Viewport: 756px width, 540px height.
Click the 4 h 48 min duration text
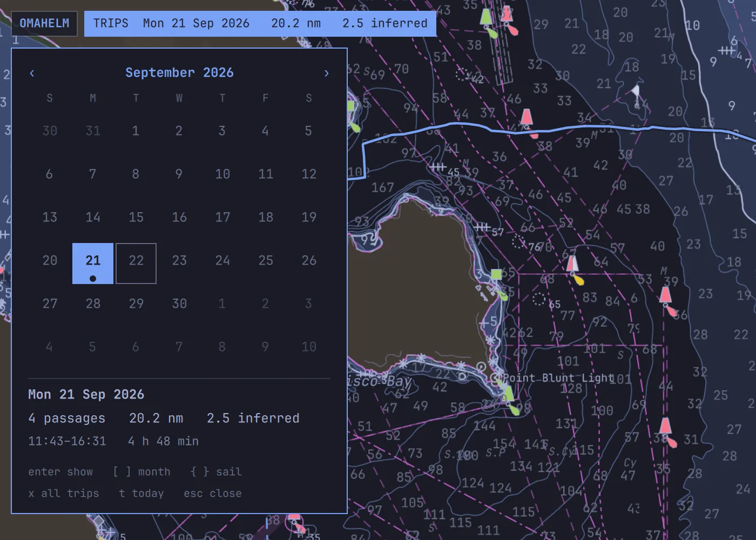pyautogui.click(x=163, y=441)
